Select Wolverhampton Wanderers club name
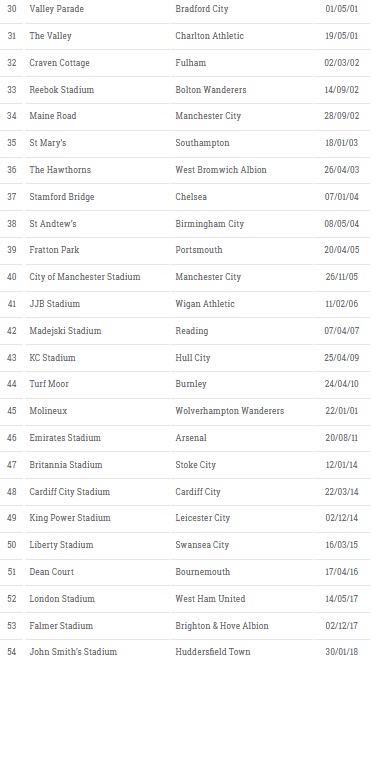Screen dimensions: 385x783 pyautogui.click(x=230, y=410)
